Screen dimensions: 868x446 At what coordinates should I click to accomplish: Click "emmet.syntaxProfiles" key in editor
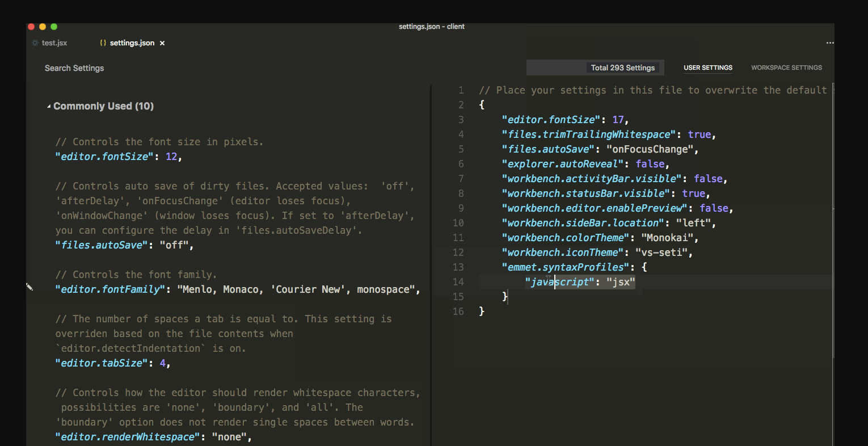(x=565, y=267)
